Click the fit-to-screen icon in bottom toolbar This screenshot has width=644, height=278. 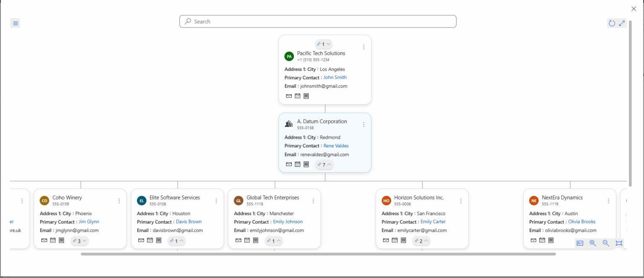click(x=619, y=243)
